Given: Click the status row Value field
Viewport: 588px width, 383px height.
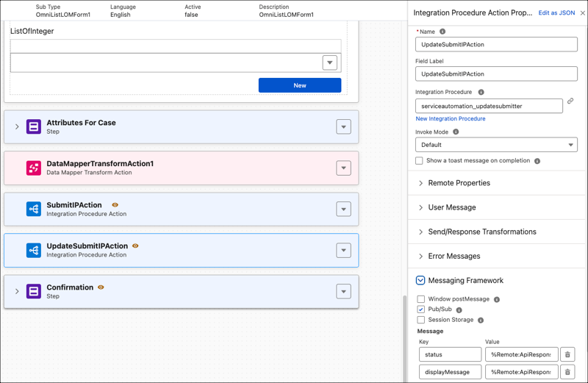Looking at the screenshot, I should pos(522,354).
